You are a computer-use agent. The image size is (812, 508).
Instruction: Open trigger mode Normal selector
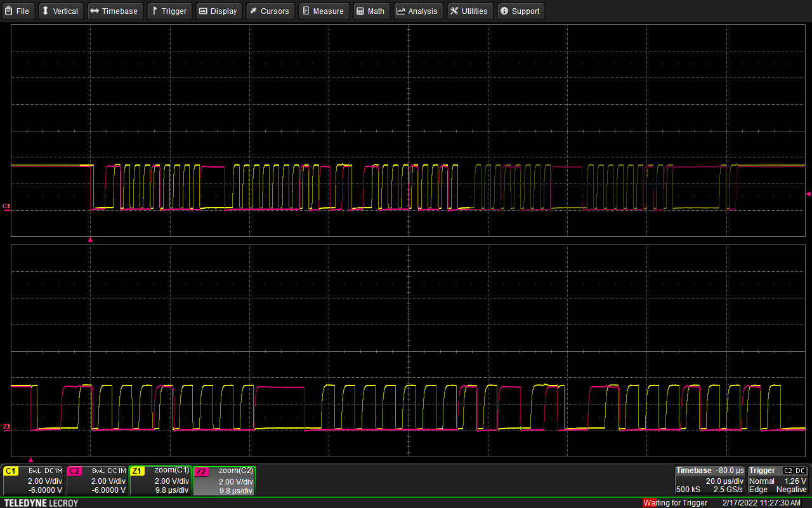(761, 481)
